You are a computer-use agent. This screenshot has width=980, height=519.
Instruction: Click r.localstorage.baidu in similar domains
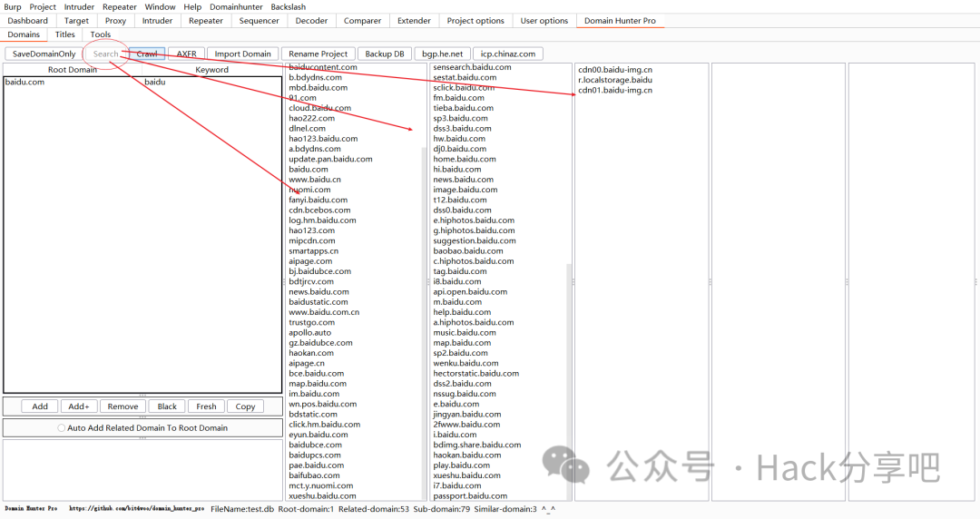pyautogui.click(x=615, y=80)
